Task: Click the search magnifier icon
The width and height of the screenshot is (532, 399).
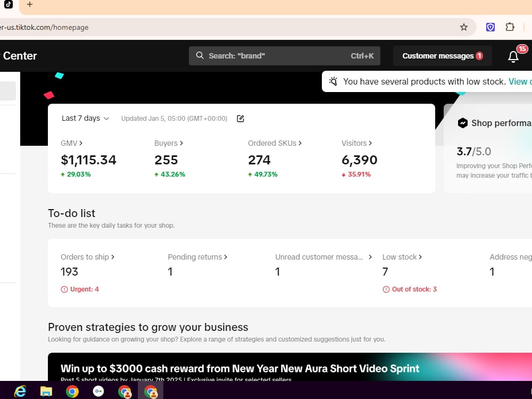Action: click(200, 56)
